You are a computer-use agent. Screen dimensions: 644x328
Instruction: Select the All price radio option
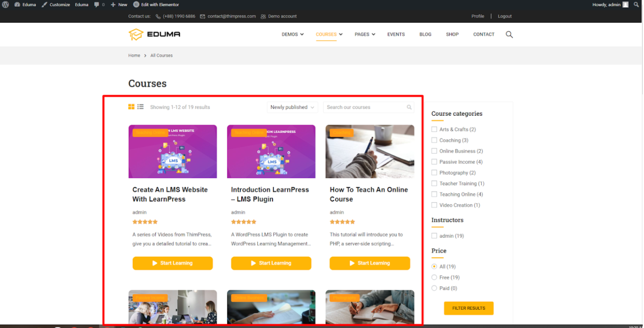pyautogui.click(x=434, y=266)
